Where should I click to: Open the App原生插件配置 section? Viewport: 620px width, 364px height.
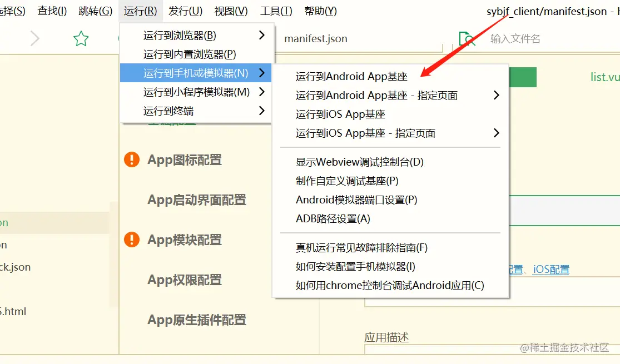[x=197, y=320]
